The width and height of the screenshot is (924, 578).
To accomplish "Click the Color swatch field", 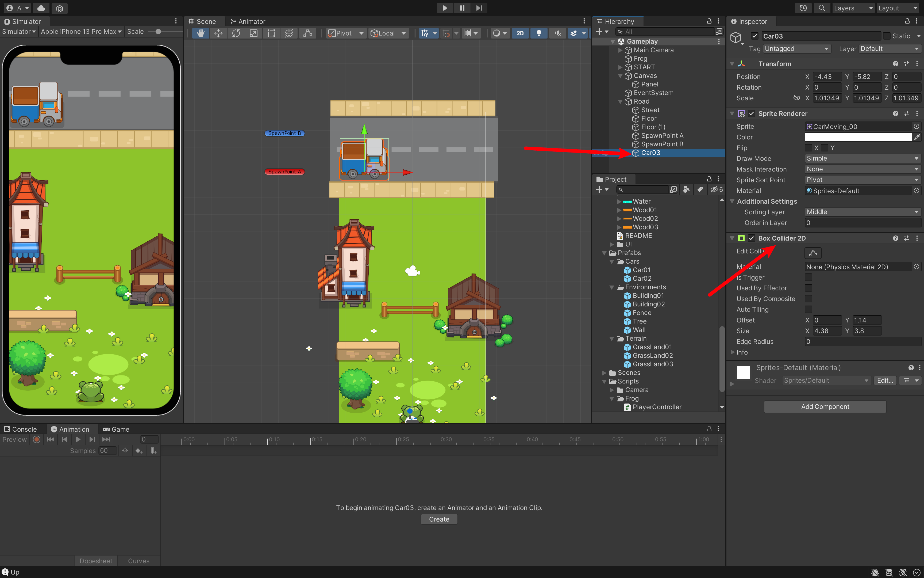I will (x=858, y=137).
